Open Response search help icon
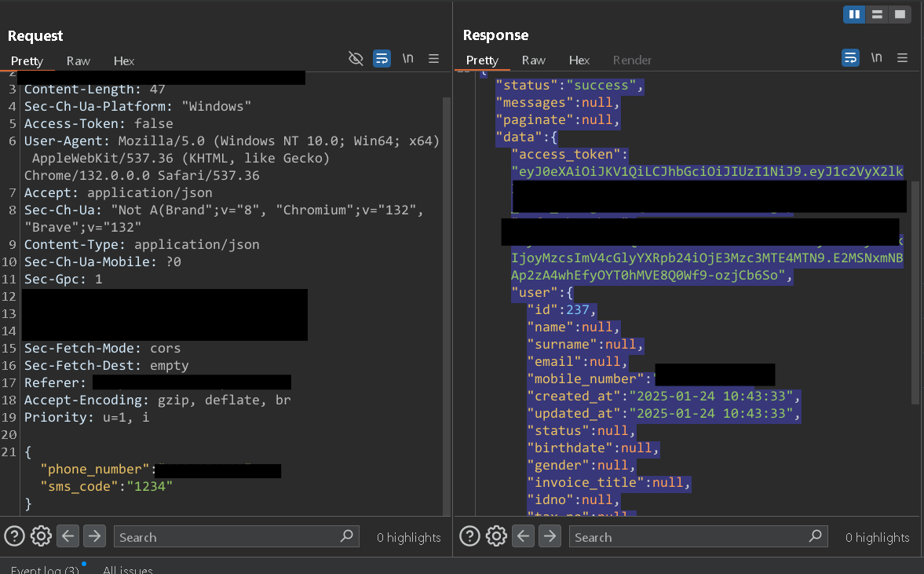Screen dimensions: 924x574 pyautogui.click(x=469, y=536)
